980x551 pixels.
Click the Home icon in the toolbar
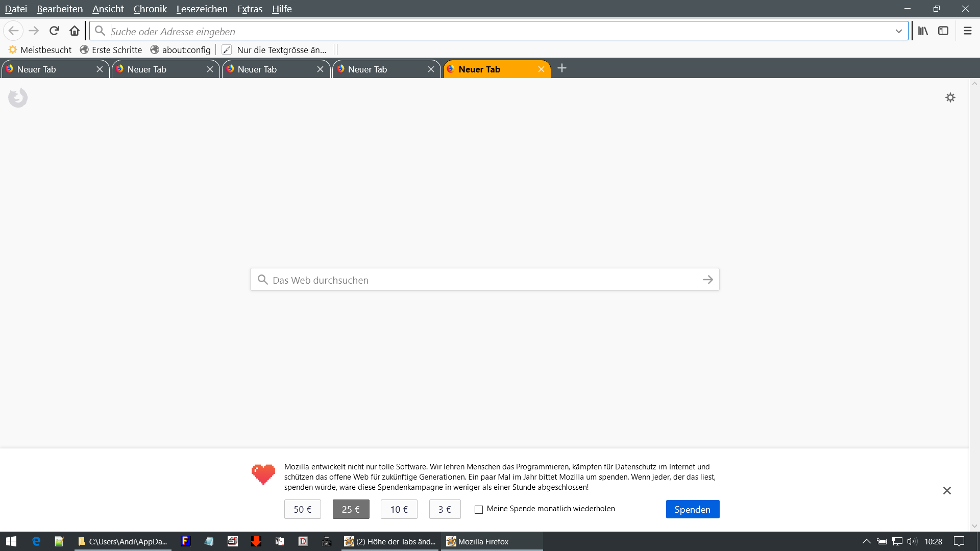click(75, 31)
